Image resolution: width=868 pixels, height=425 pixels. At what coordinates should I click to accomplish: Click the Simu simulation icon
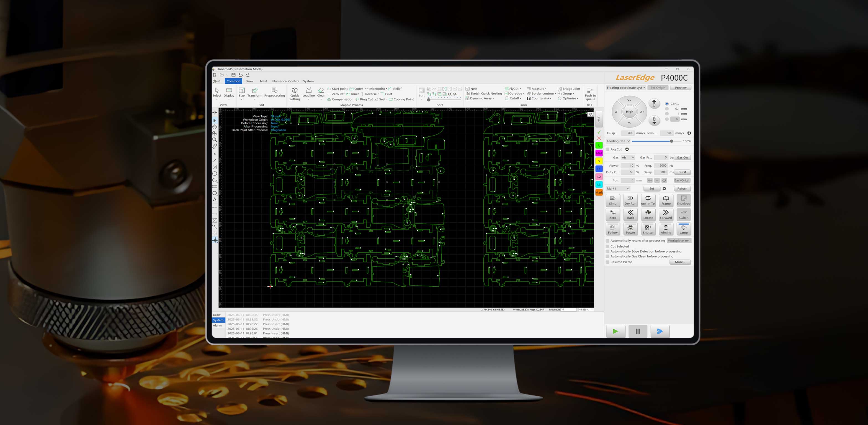(613, 200)
